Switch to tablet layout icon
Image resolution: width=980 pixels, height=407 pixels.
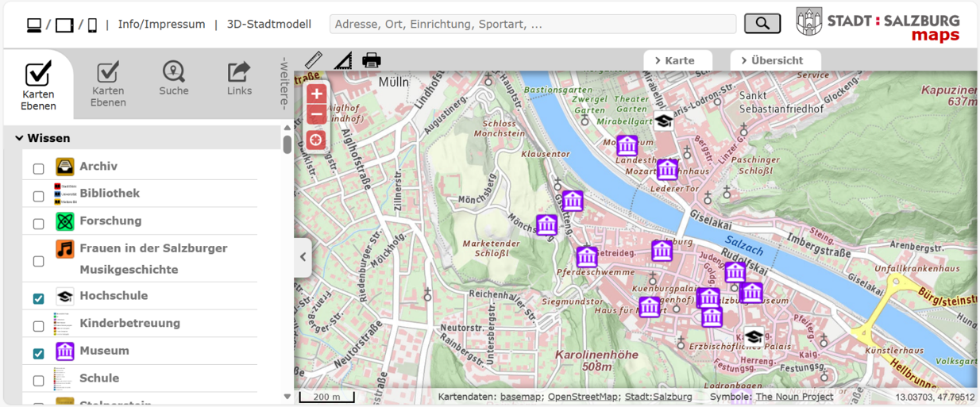[x=64, y=25]
